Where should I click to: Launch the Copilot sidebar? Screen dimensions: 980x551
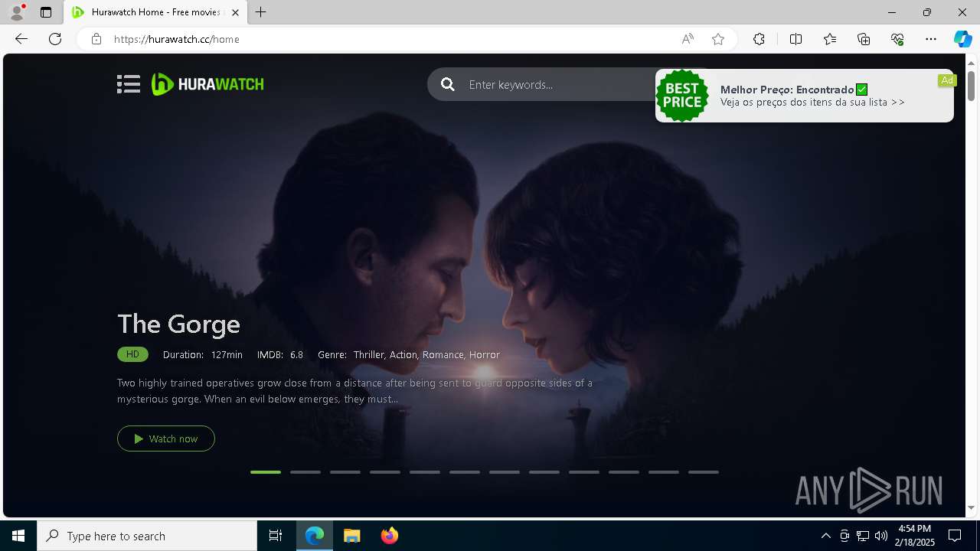962,39
